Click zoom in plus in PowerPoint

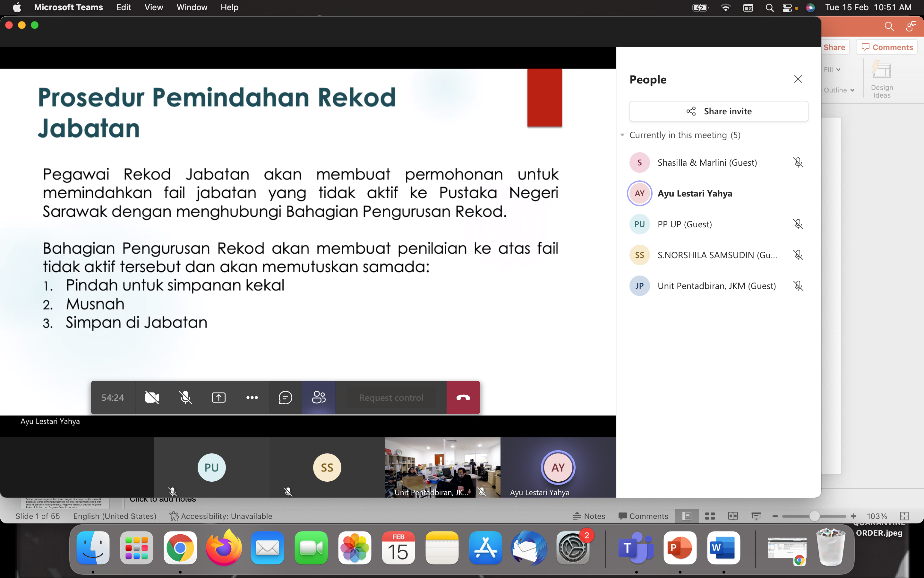point(853,516)
